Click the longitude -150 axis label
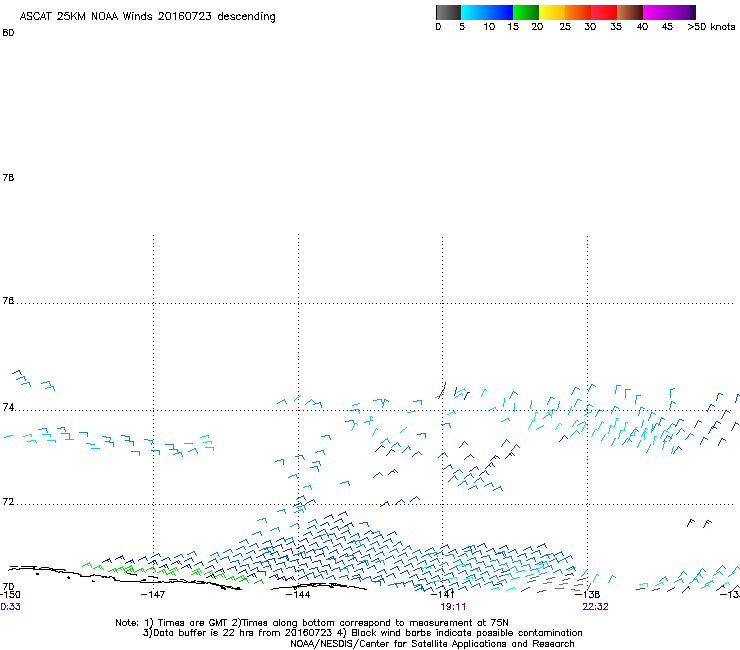The width and height of the screenshot is (740, 650). (10, 594)
